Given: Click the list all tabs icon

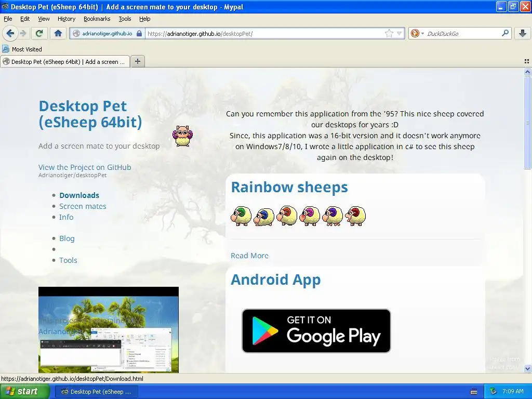Looking at the screenshot, I should tap(527, 61).
